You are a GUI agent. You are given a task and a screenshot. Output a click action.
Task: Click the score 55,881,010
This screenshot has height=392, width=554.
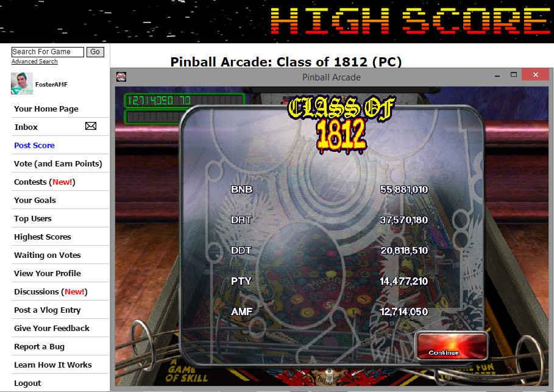404,190
